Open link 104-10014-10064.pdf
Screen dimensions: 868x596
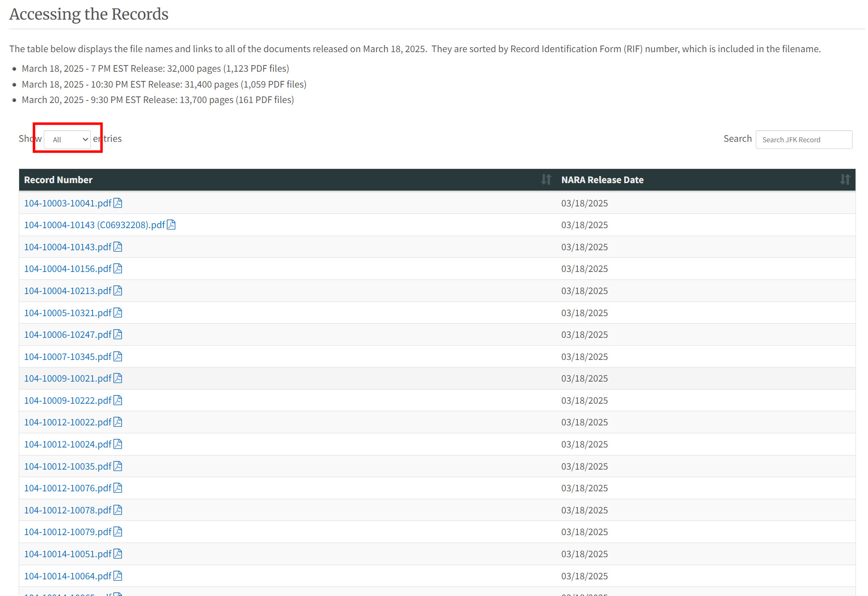(x=68, y=576)
